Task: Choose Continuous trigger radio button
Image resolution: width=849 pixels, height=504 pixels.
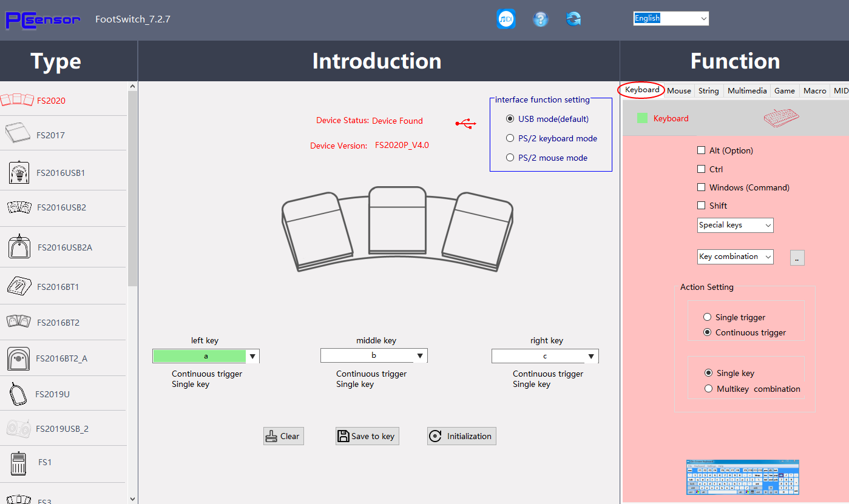Action: (x=707, y=332)
